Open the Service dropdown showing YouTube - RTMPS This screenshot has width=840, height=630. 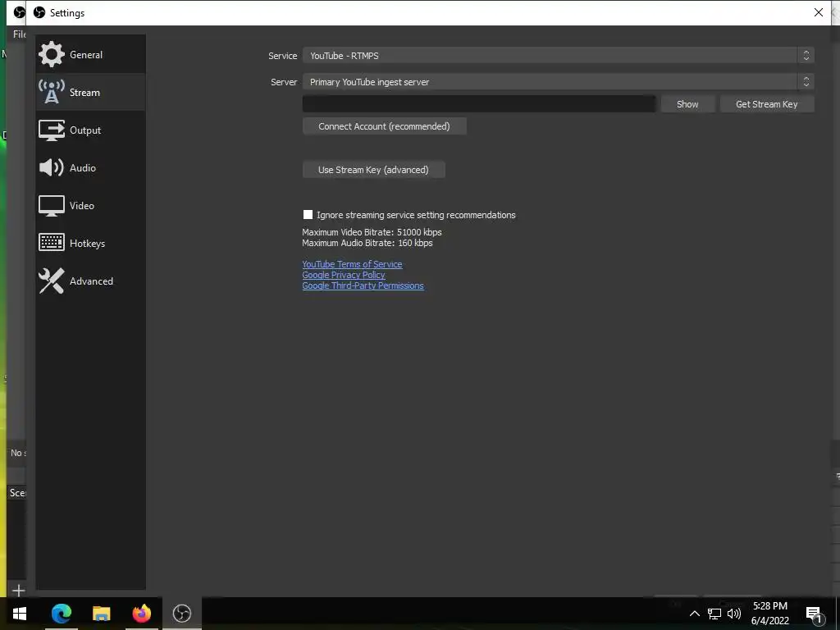pyautogui.click(x=558, y=56)
